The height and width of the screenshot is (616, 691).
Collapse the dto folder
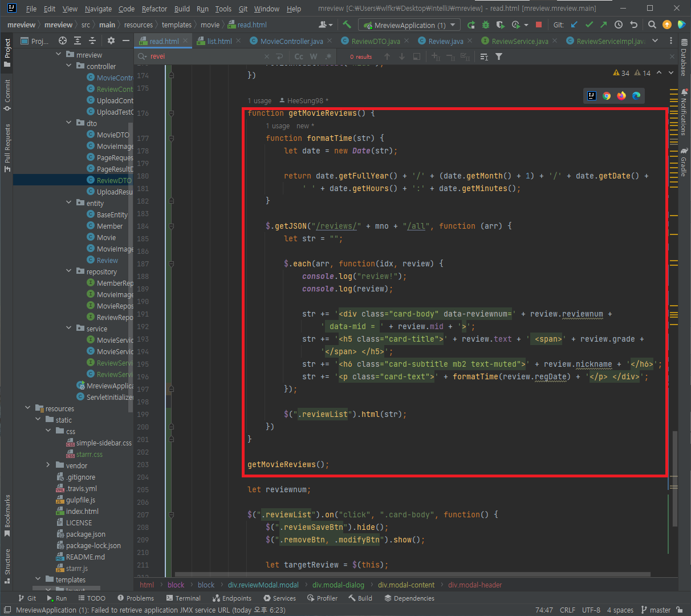point(69,123)
